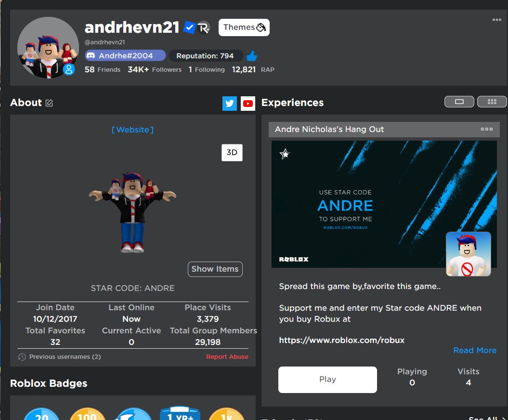The image size is (508, 420).
Task: Click the thumbs-up icon beside Reputation
Action: pos(251,55)
